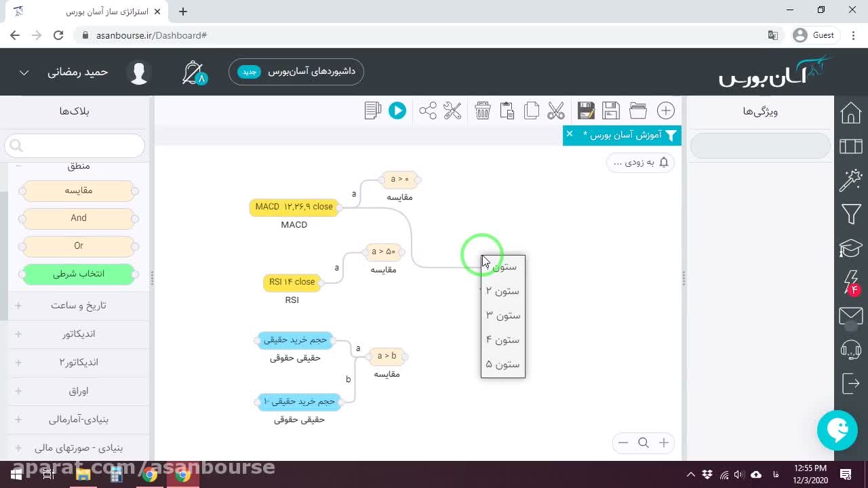Screen dimensions: 868x488
Task: Open support via the headset icon
Action: (x=851, y=350)
